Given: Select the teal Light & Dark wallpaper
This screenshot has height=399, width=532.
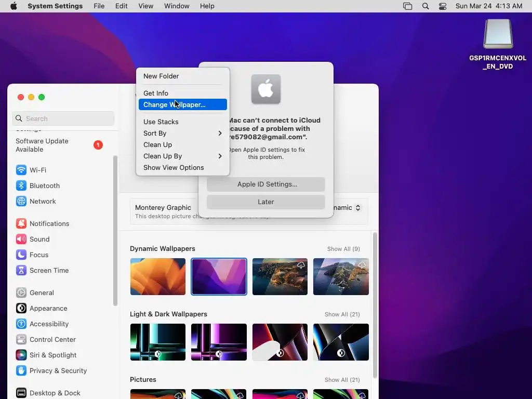Looking at the screenshot, I should tap(158, 342).
